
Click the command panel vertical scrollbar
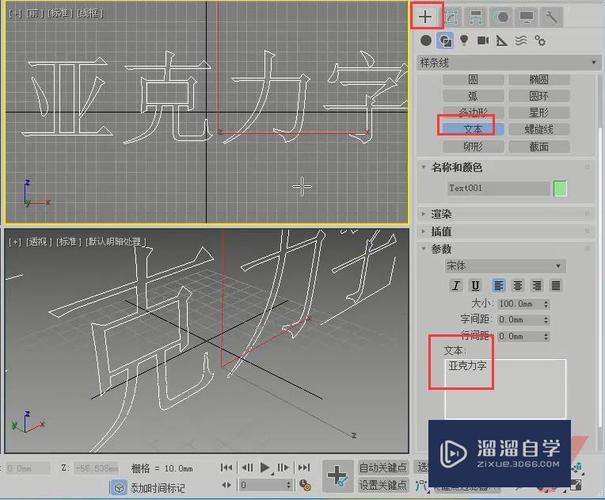click(x=600, y=278)
